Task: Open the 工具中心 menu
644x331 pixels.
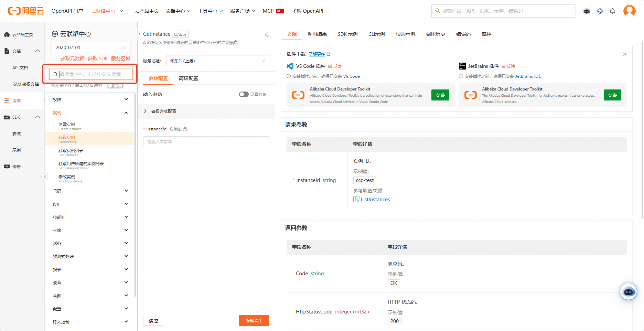Action: (x=210, y=11)
